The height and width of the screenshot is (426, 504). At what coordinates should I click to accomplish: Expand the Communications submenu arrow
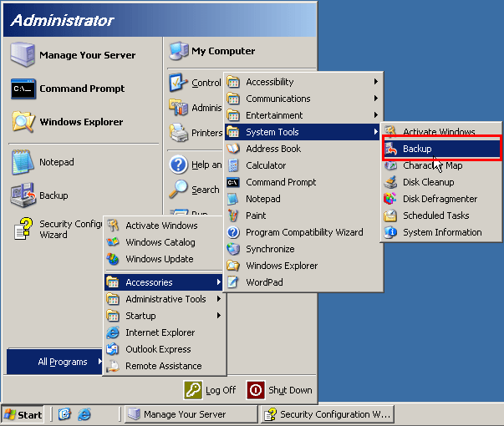pos(376,99)
